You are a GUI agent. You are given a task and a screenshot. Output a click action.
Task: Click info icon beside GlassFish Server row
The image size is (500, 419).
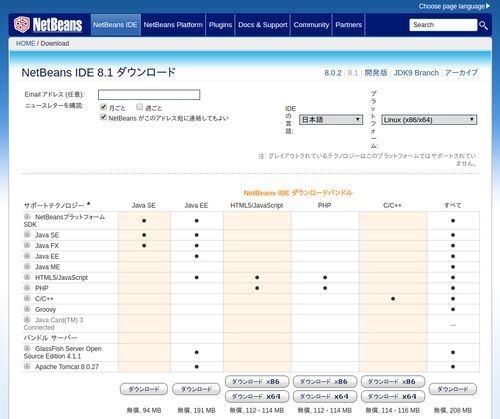tap(27, 348)
